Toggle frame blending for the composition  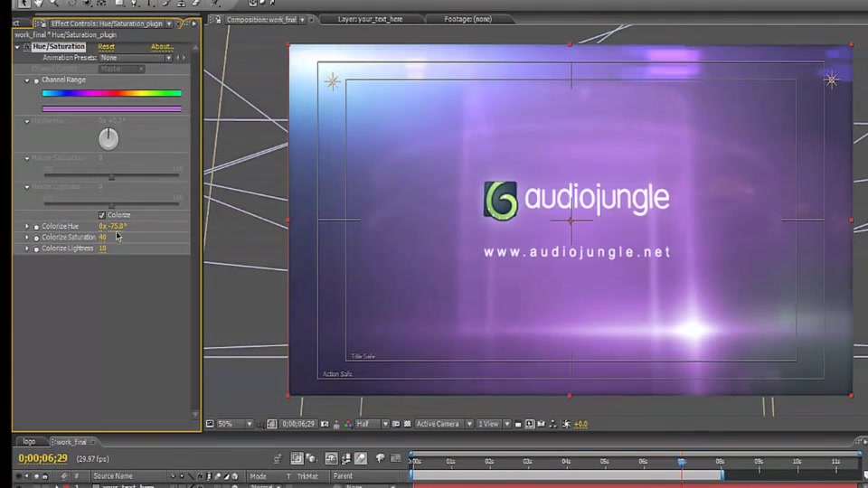[x=346, y=458]
